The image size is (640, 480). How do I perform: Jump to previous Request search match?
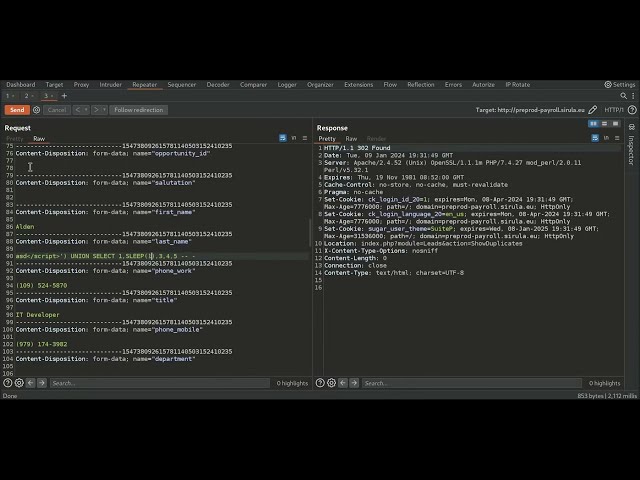[31, 383]
